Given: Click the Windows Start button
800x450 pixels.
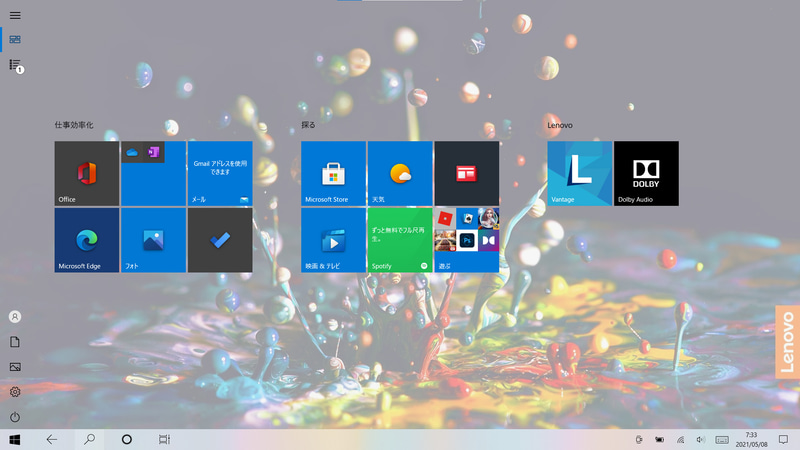Looking at the screenshot, I should point(15,439).
